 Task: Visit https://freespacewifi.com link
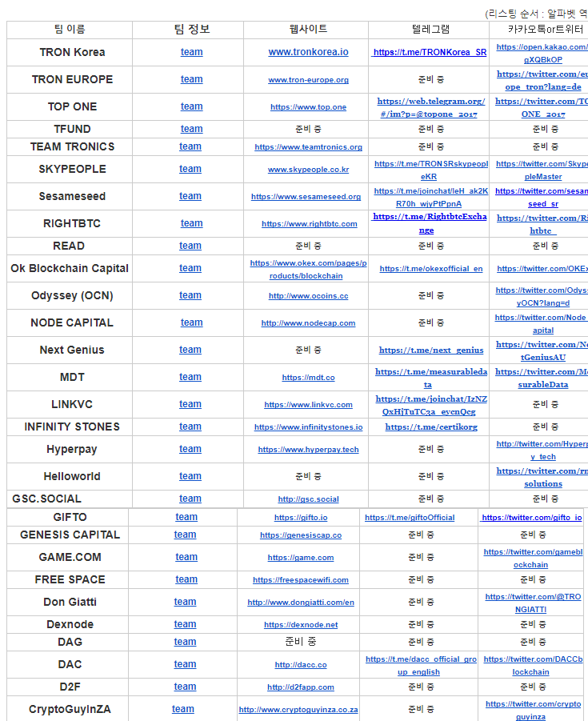[301, 580]
